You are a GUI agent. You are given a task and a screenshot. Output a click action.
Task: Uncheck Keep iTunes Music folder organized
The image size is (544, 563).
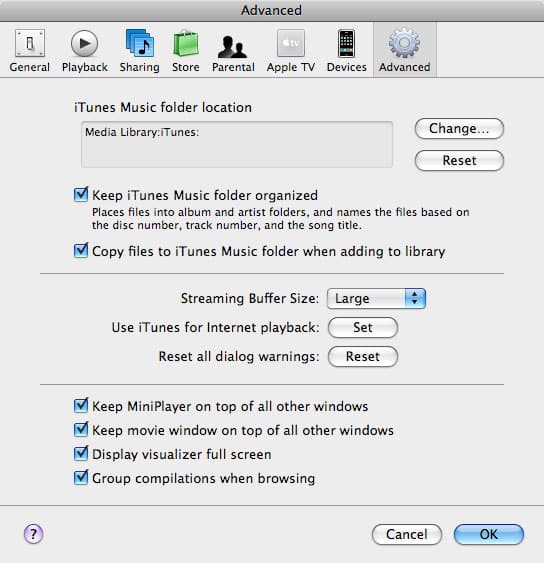[x=81, y=195]
